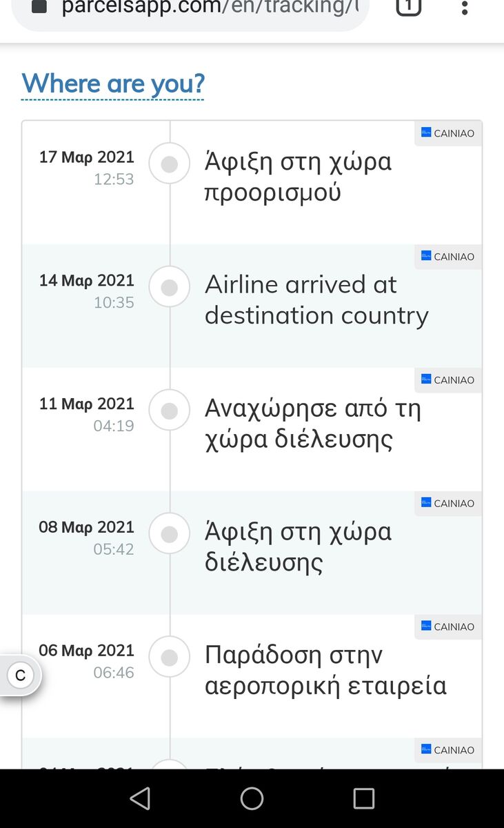This screenshot has height=828, width=504.
Task: Tap "Airline arrived at destination country" status
Action: tap(316, 300)
